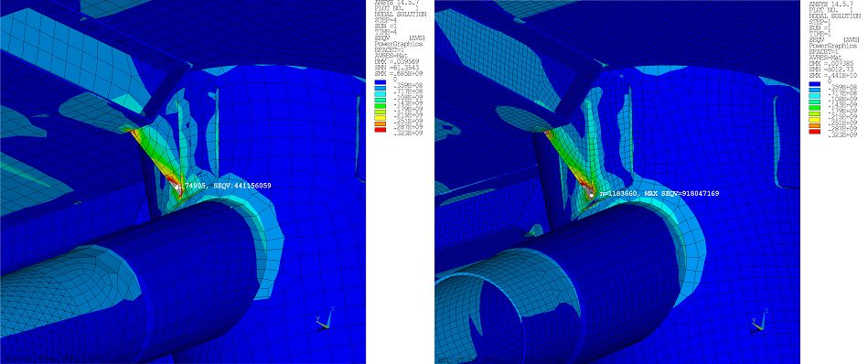The width and height of the screenshot is (868, 364).
Task: Click 'PowerGraphics' text in the left legend
Action: click(399, 44)
